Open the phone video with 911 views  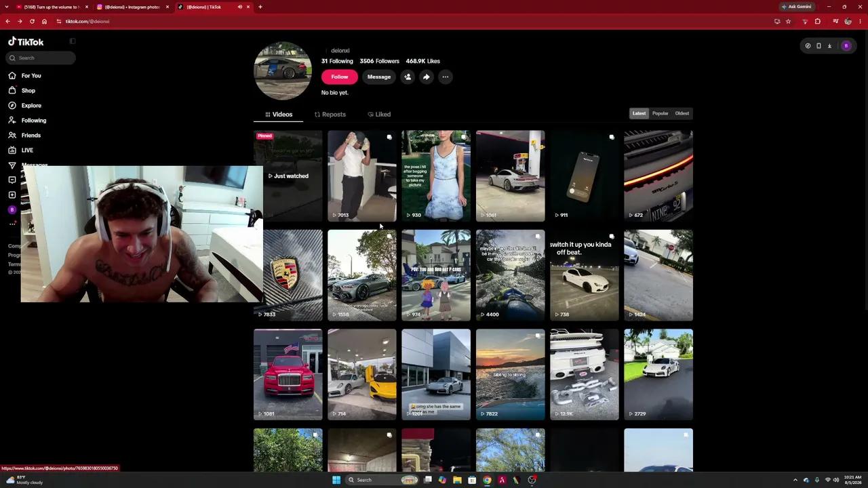pyautogui.click(x=585, y=176)
